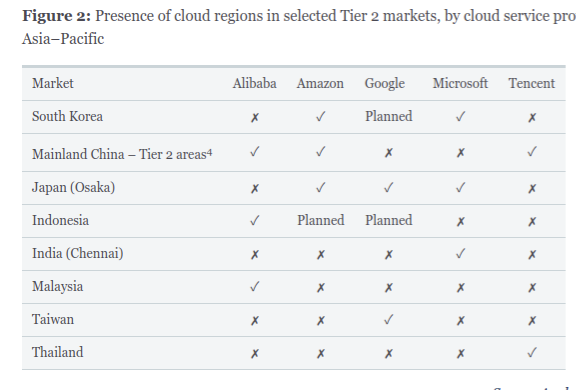Click the Planned text for Google in South Korea
This screenshot has height=390, width=576.
388,116
